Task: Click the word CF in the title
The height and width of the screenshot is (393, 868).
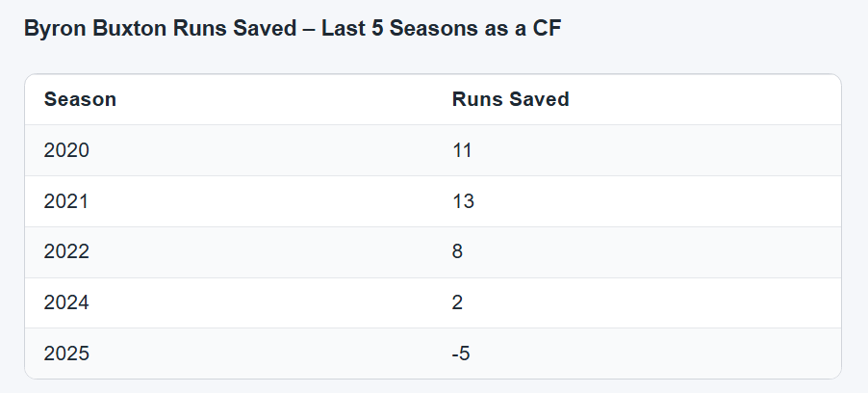Action: [547, 29]
